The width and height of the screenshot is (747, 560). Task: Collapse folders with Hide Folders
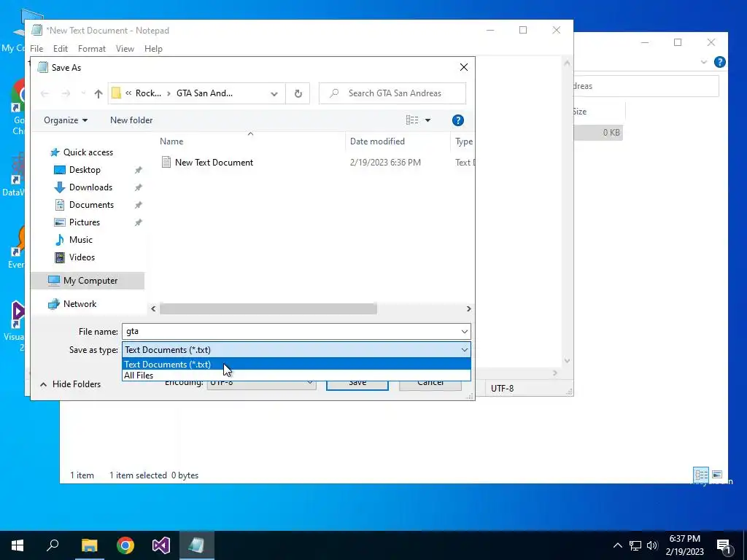(x=71, y=384)
